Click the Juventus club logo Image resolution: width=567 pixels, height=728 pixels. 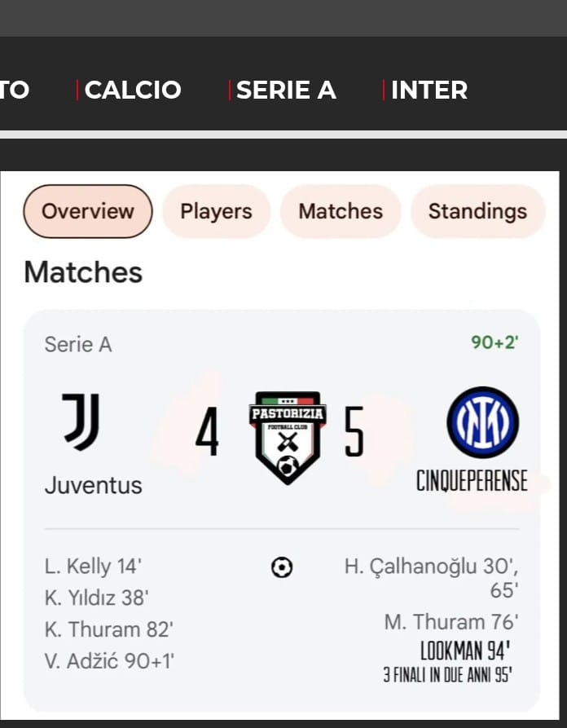(81, 421)
